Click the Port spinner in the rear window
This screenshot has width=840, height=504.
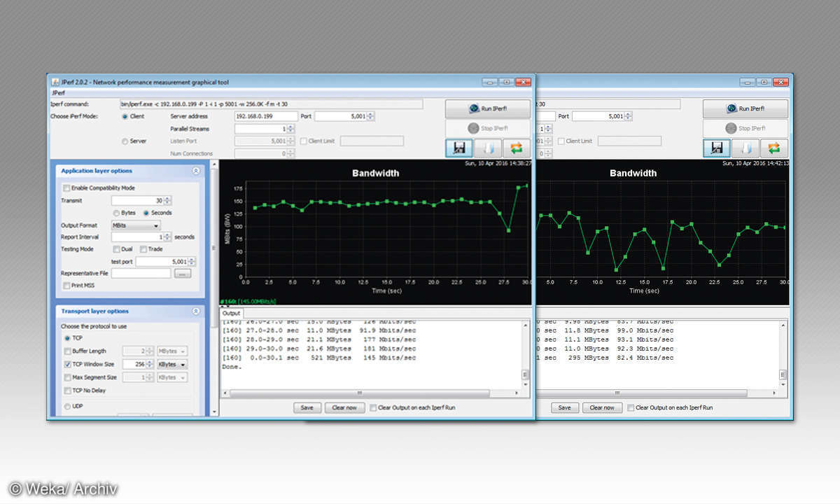click(629, 116)
